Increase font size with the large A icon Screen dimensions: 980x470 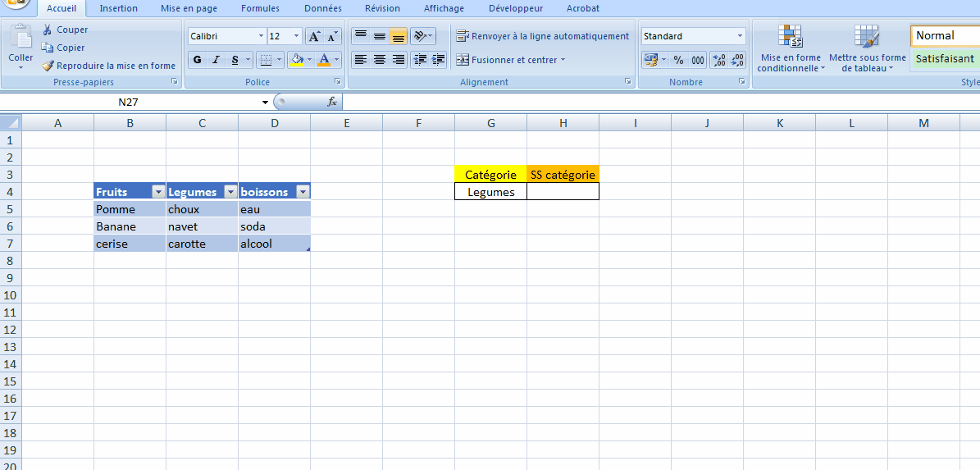click(314, 36)
